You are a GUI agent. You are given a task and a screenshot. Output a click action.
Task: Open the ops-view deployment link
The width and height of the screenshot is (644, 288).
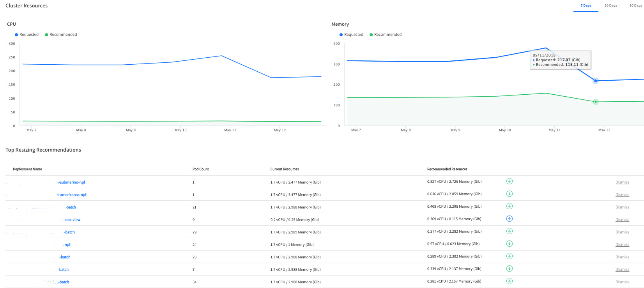point(73,220)
